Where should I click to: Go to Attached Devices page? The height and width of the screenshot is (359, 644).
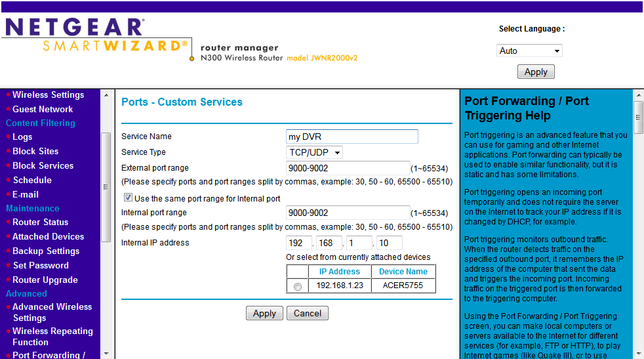[48, 236]
